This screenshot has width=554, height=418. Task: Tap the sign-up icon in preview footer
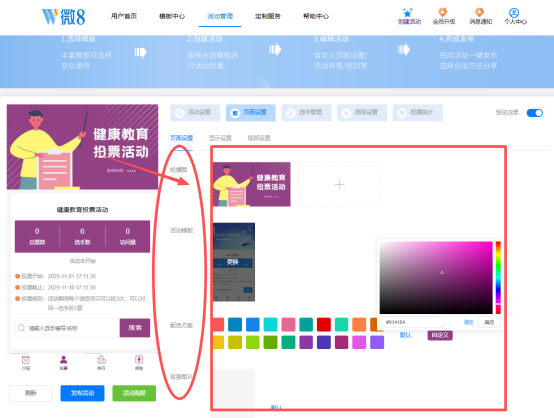pos(139,360)
